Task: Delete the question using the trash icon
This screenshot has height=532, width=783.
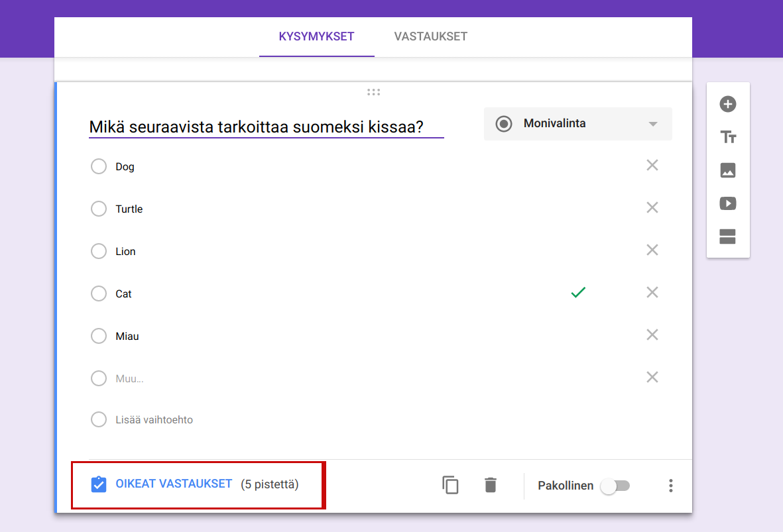Action: [490, 485]
